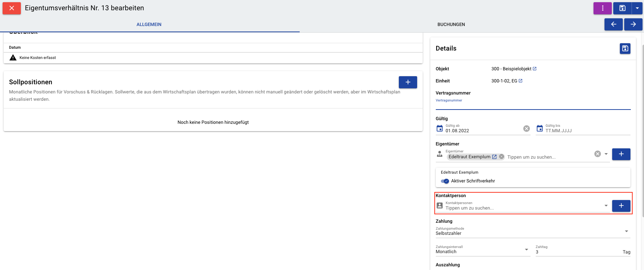Click the Eigentümer search input

click(549, 157)
